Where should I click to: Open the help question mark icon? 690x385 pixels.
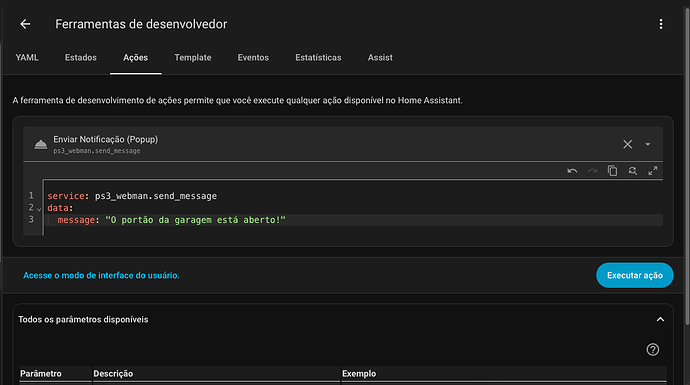(x=653, y=349)
